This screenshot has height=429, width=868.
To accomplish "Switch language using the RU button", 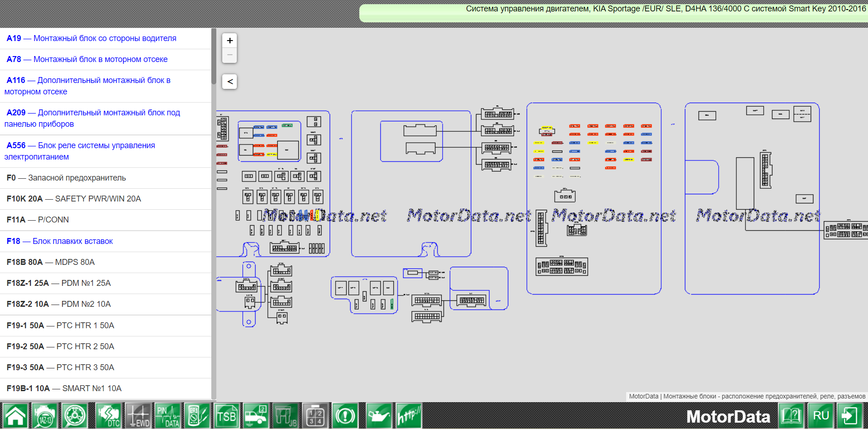I will (x=821, y=416).
